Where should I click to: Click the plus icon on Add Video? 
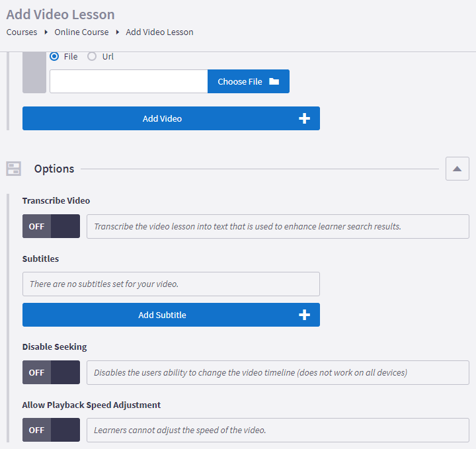[x=304, y=119]
